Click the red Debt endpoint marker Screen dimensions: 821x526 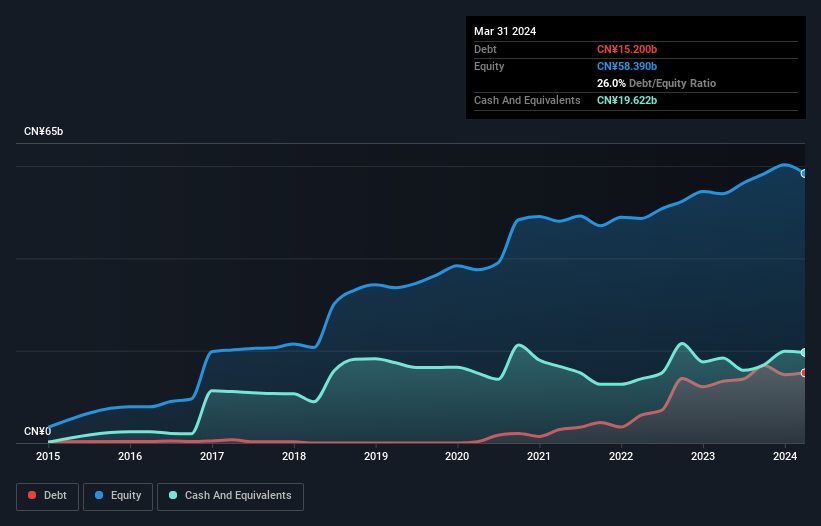pos(804,373)
